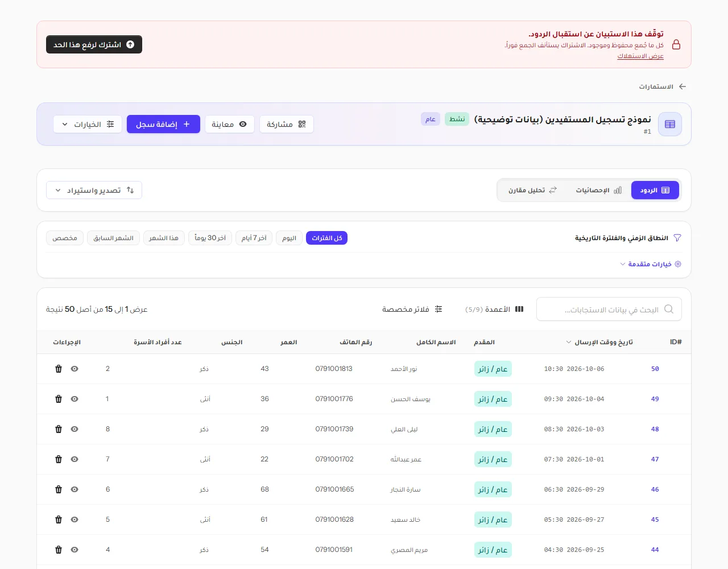This screenshot has width=728, height=569.
Task: Click the eye icon for row 49
Action: [75, 399]
